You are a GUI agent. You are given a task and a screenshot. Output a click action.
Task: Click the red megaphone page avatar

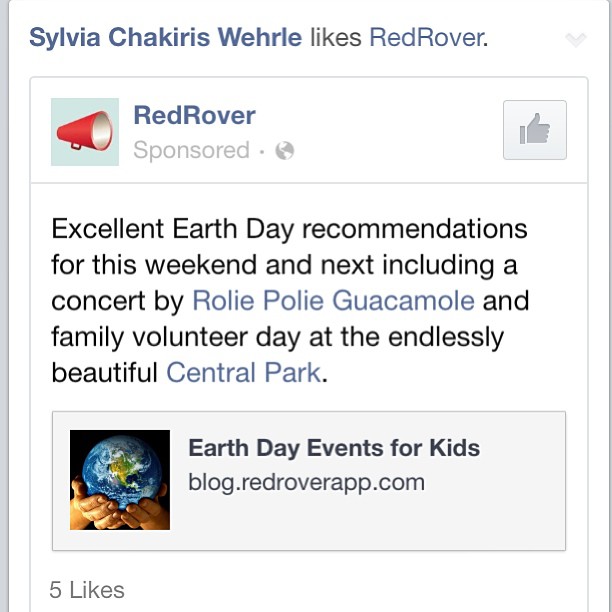click(x=85, y=132)
